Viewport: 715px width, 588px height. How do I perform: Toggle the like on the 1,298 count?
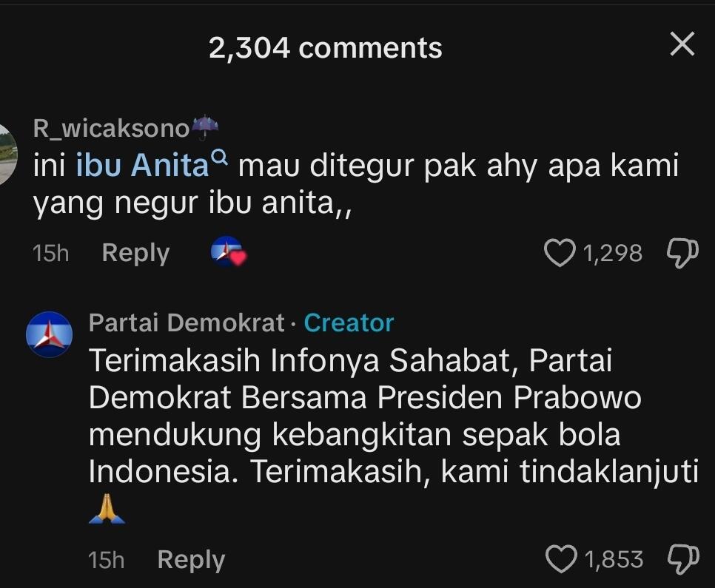[614, 252]
